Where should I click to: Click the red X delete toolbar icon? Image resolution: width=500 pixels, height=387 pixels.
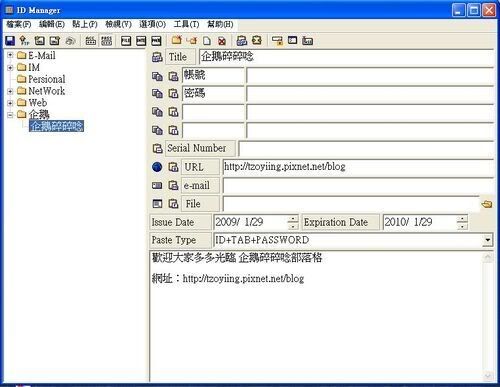(x=222, y=41)
